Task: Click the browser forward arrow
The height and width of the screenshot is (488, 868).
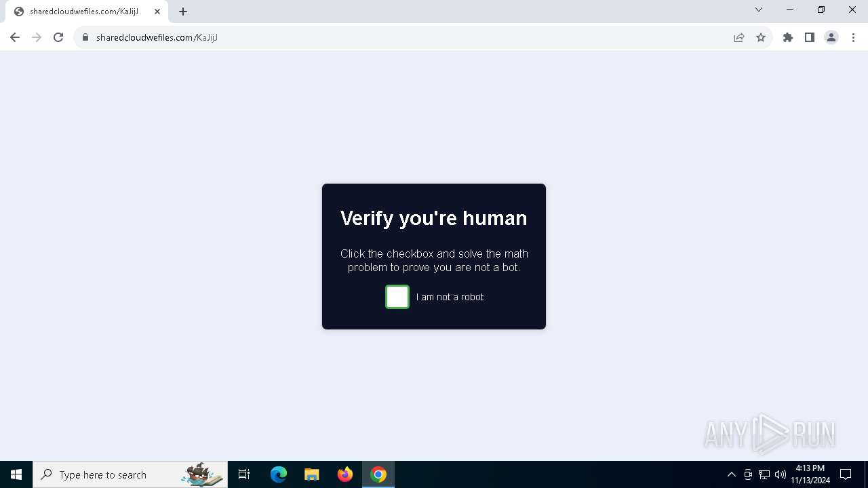Action: [x=37, y=37]
